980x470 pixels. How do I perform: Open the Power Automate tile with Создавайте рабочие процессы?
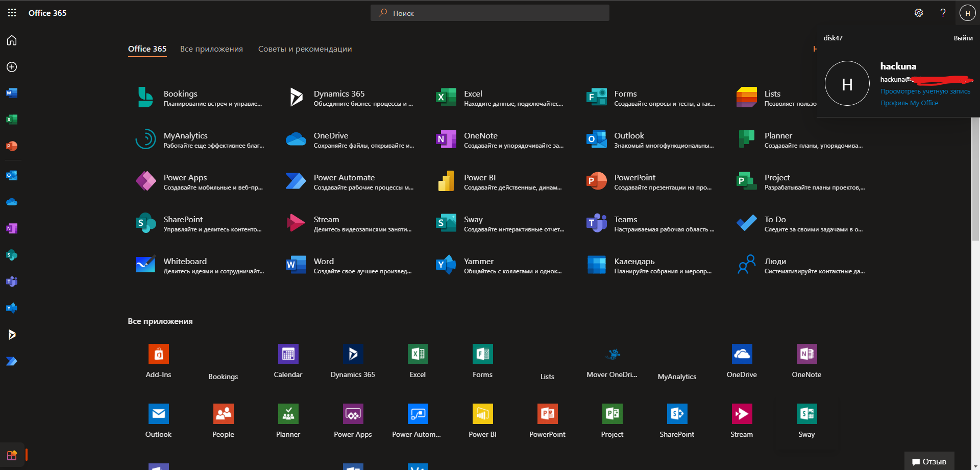point(349,181)
